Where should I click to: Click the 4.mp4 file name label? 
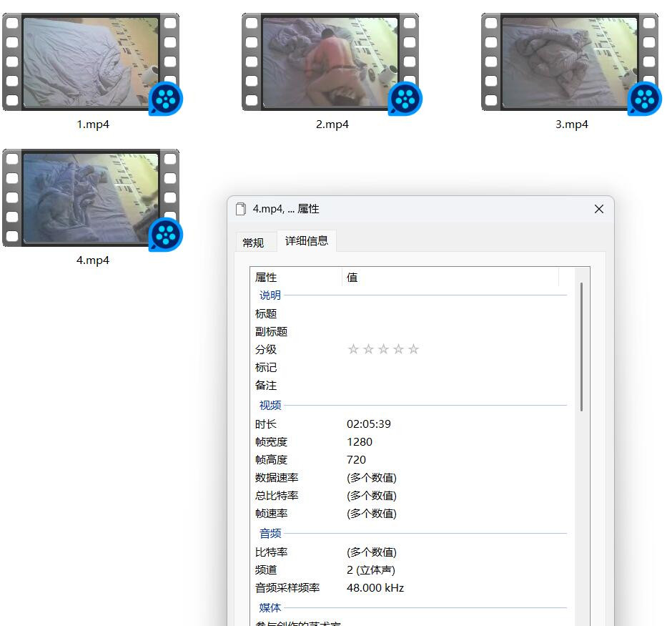click(93, 260)
